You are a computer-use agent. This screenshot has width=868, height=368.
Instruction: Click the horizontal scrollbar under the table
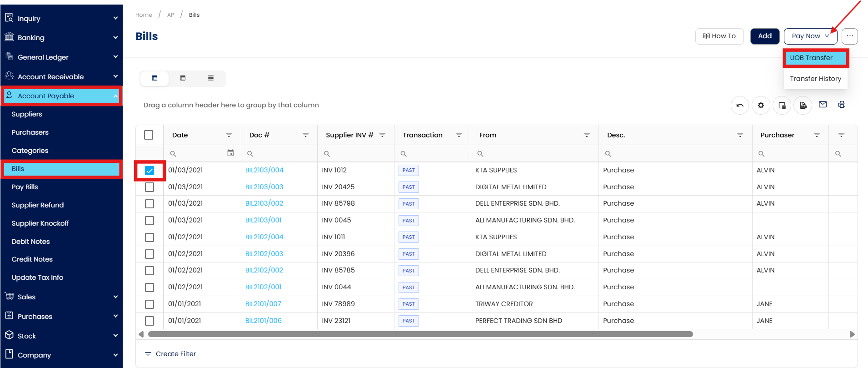(420, 334)
